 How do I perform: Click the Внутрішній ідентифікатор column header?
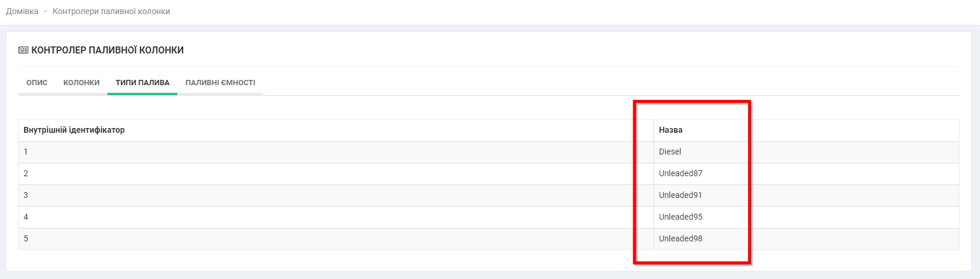coord(74,130)
